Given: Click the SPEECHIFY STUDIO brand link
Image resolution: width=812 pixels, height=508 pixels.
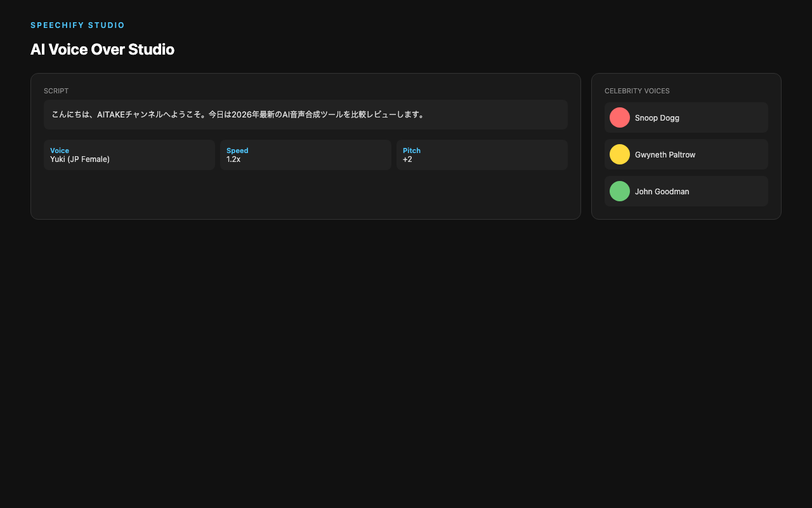Looking at the screenshot, I should click(x=77, y=25).
